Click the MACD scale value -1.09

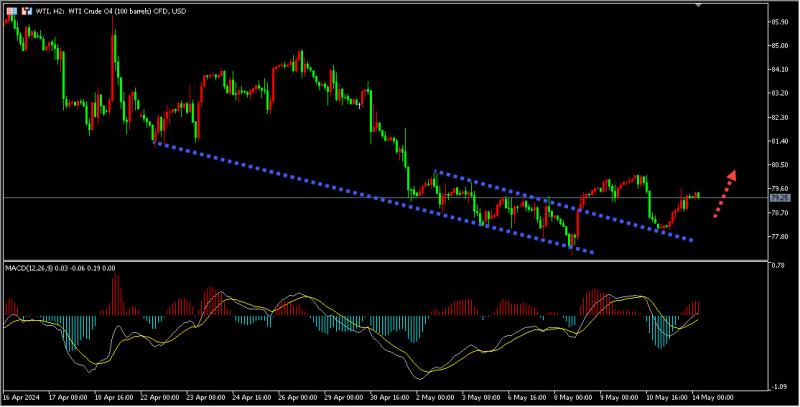click(x=779, y=387)
